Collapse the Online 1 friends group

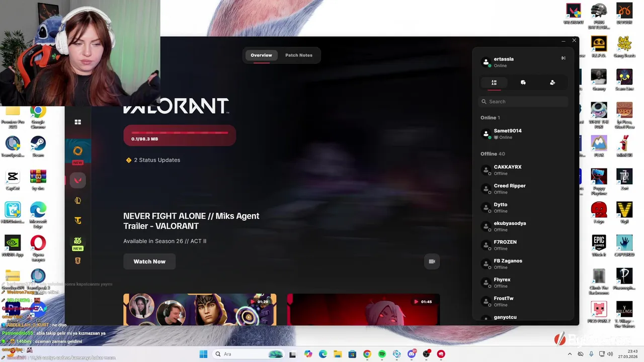[490, 118]
